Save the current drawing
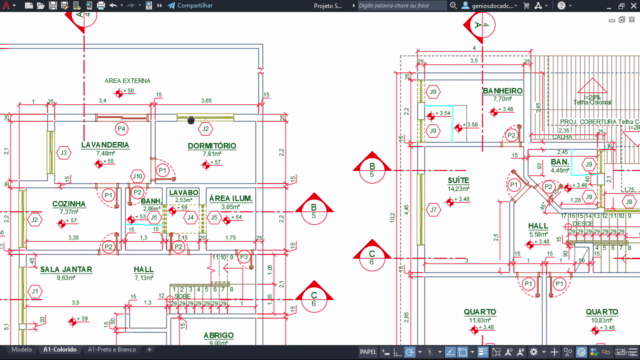The width and height of the screenshot is (640, 360). click(53, 5)
